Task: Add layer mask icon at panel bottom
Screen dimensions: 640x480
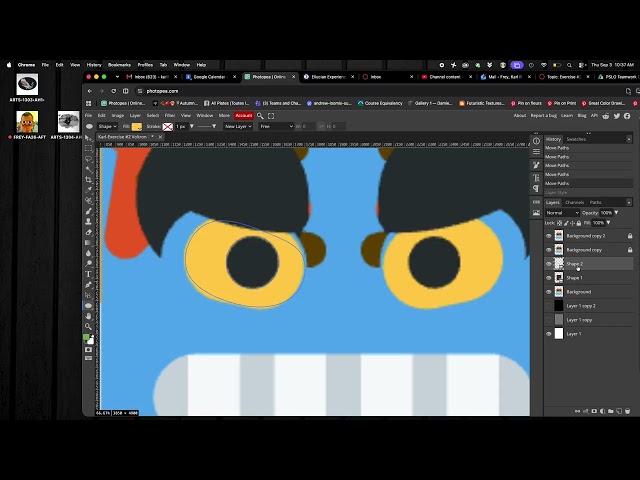Action: pos(594,411)
